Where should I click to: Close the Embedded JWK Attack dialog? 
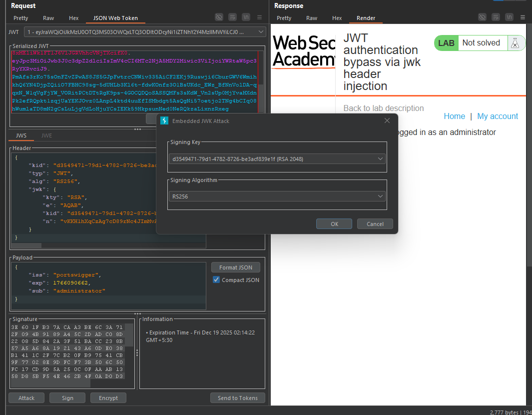(x=387, y=120)
